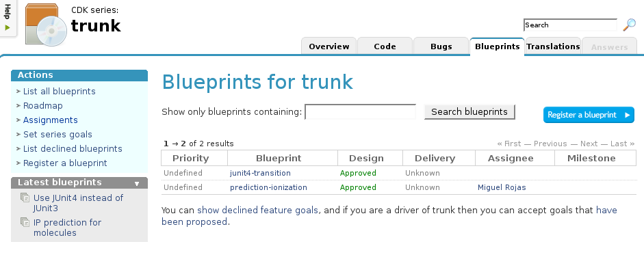
Task: Open the Help side tab
Action: (8, 18)
